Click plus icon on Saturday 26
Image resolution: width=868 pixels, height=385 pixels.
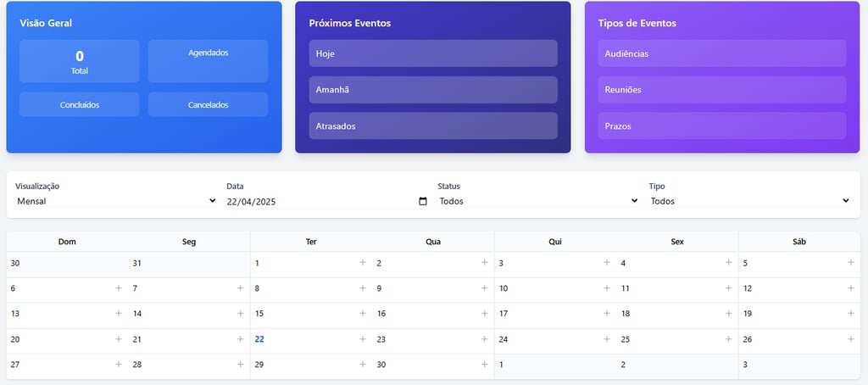(x=851, y=339)
